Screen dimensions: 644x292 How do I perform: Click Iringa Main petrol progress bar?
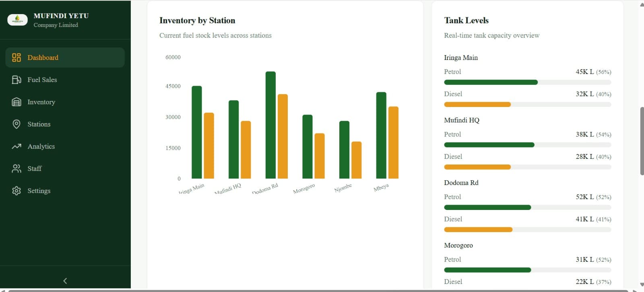point(491,82)
